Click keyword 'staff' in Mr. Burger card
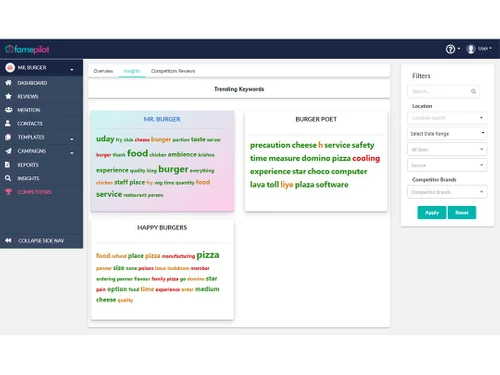 point(121,182)
